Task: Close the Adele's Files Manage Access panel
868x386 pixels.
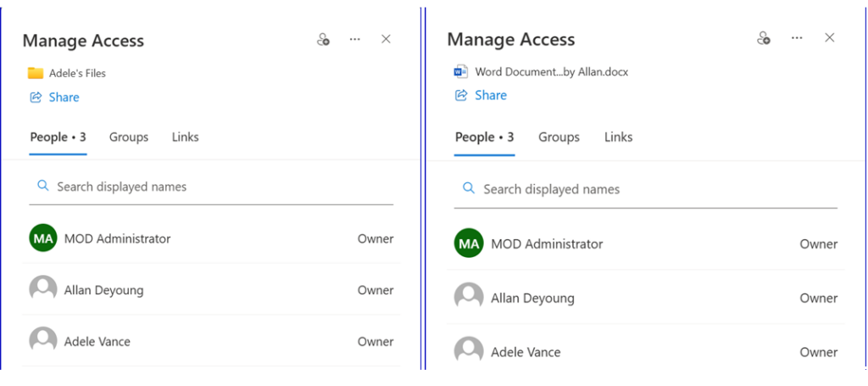Action: [387, 40]
